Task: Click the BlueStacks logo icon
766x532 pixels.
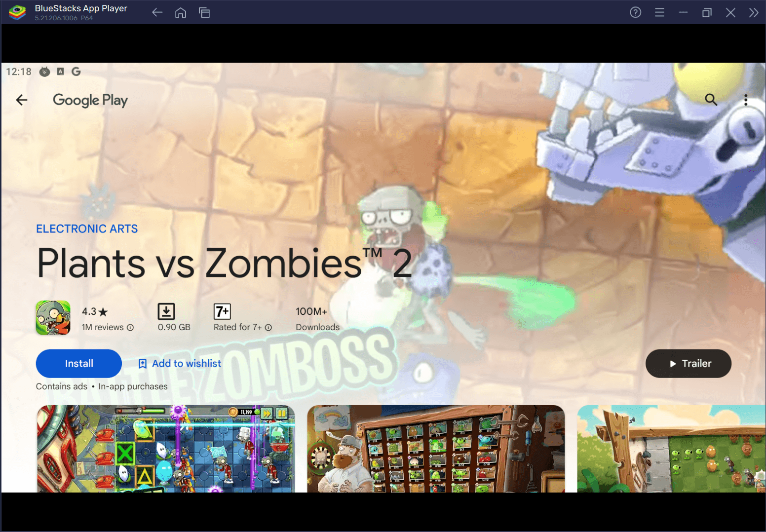Action: point(17,12)
